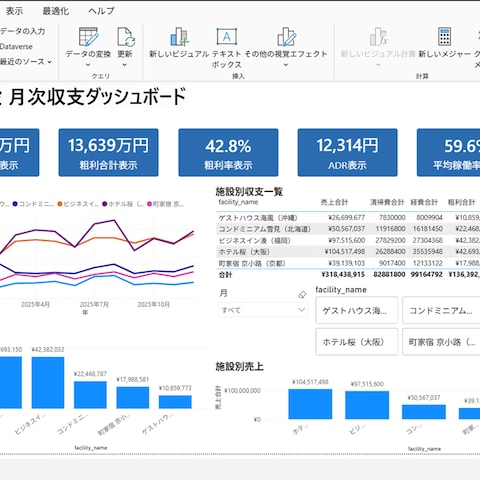Screen dimensions: 480x480
Task: Open the 最適化 ribbon tab
Action: [56, 11]
